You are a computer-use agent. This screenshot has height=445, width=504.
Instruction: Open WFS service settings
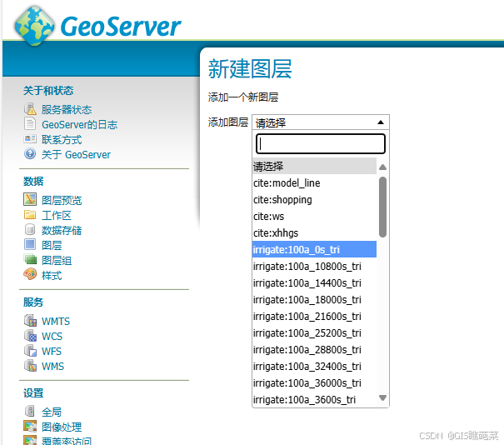tap(52, 352)
